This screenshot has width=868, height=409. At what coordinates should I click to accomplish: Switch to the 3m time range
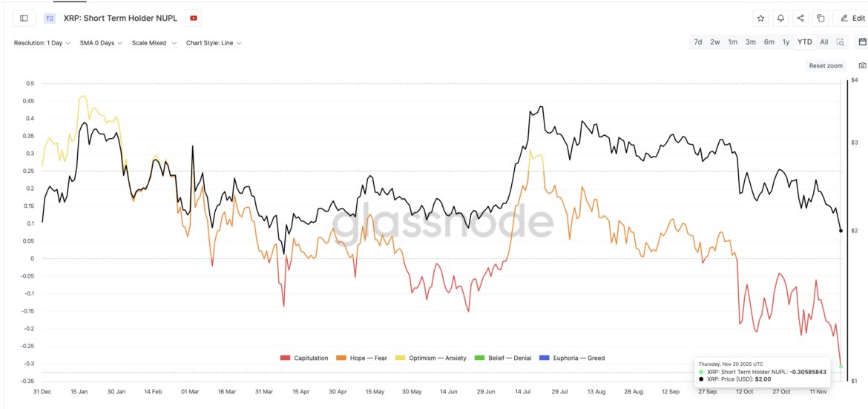[751, 42]
